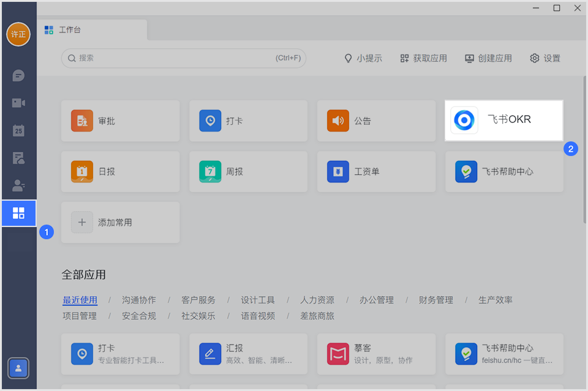Click the window minimize button
588x391 pixels.
click(536, 8)
